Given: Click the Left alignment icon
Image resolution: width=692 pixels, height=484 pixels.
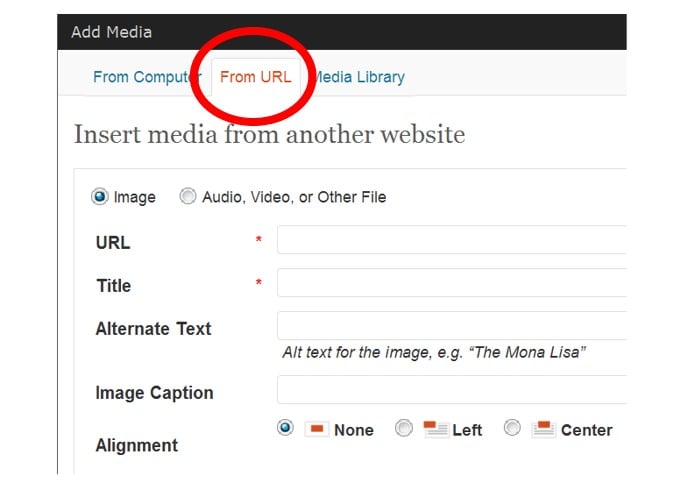Looking at the screenshot, I should coord(436,429).
